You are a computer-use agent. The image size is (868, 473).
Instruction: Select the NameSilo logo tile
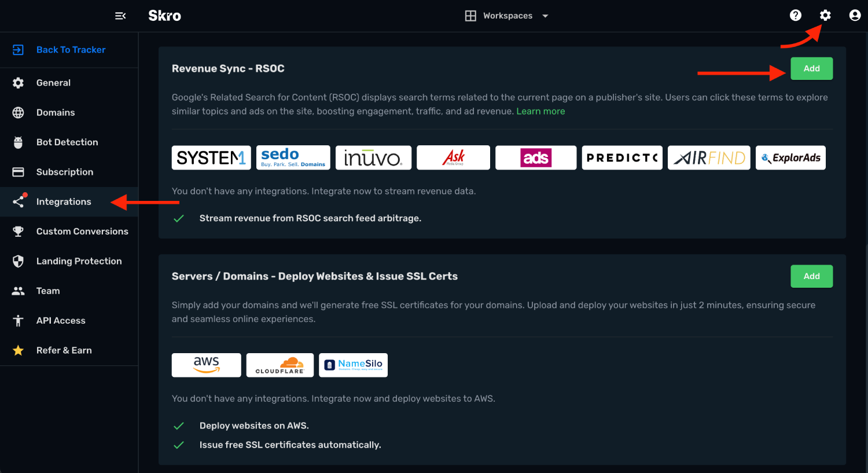coord(354,365)
